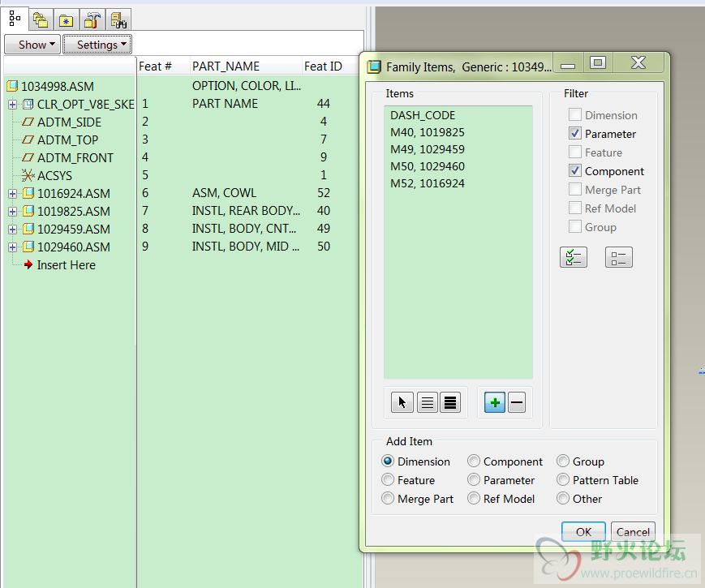Click the Feat # column header
The width and height of the screenshot is (705, 588).
click(155, 67)
